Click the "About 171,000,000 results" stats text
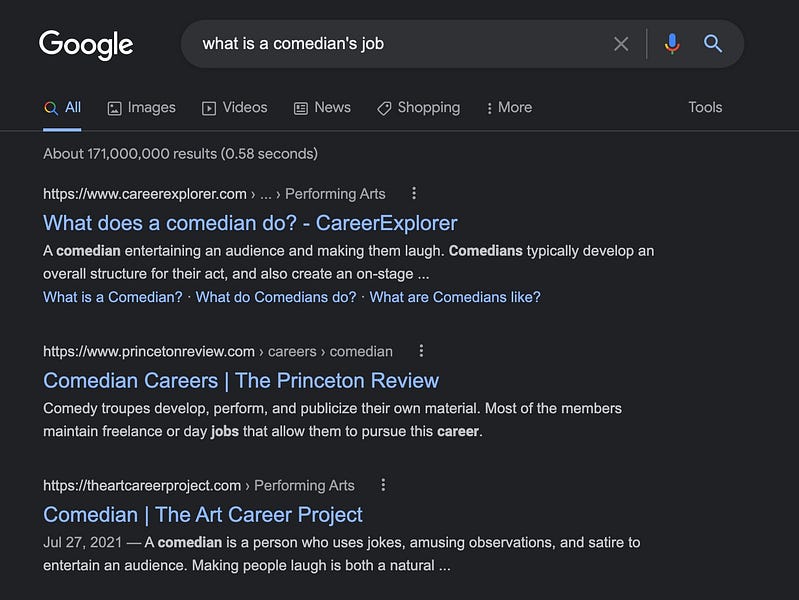799x600 pixels. point(180,153)
